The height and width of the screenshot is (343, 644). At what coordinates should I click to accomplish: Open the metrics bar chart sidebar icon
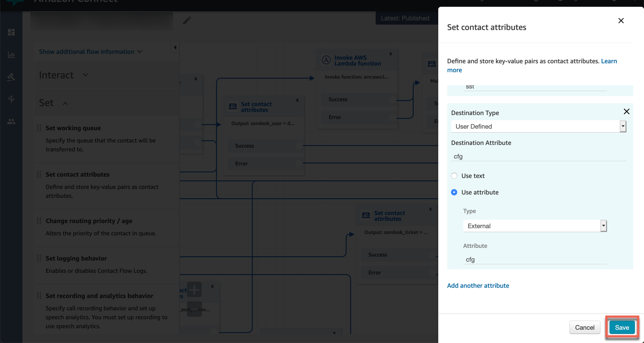click(x=11, y=54)
